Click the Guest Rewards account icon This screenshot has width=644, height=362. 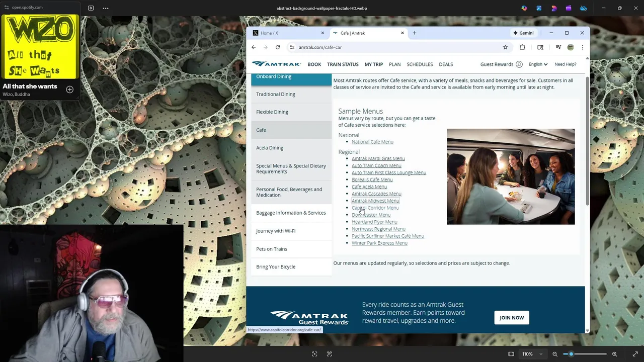pos(519,64)
